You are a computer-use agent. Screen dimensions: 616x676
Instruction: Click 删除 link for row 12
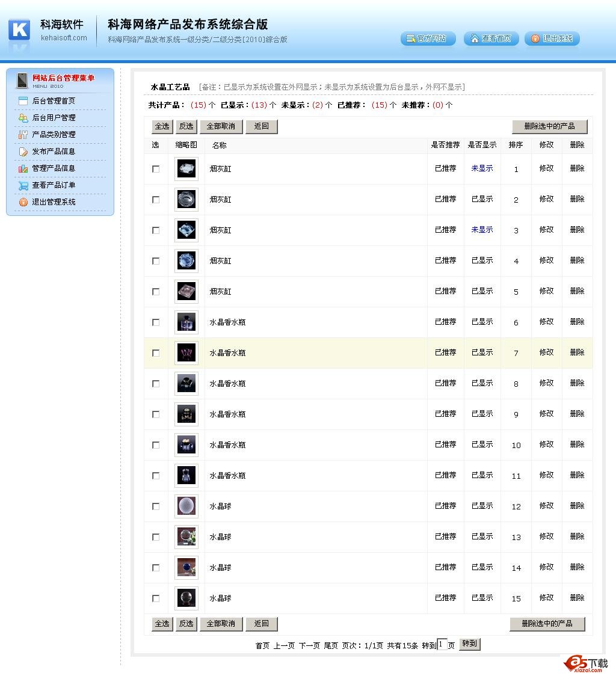coord(577,506)
